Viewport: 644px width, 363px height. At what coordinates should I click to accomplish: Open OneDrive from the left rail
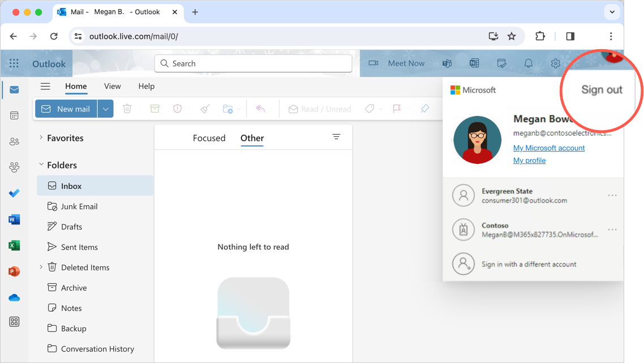click(14, 297)
